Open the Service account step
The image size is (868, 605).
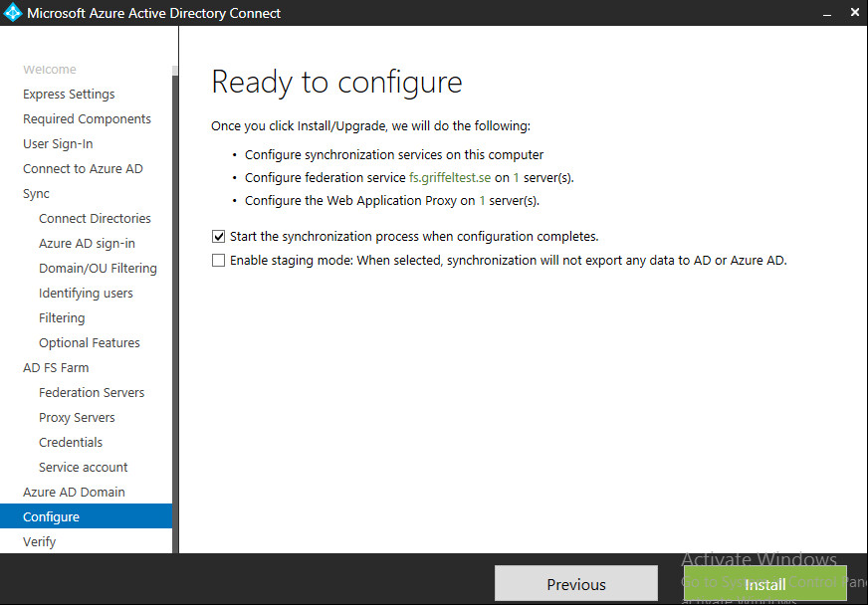pyautogui.click(x=83, y=468)
